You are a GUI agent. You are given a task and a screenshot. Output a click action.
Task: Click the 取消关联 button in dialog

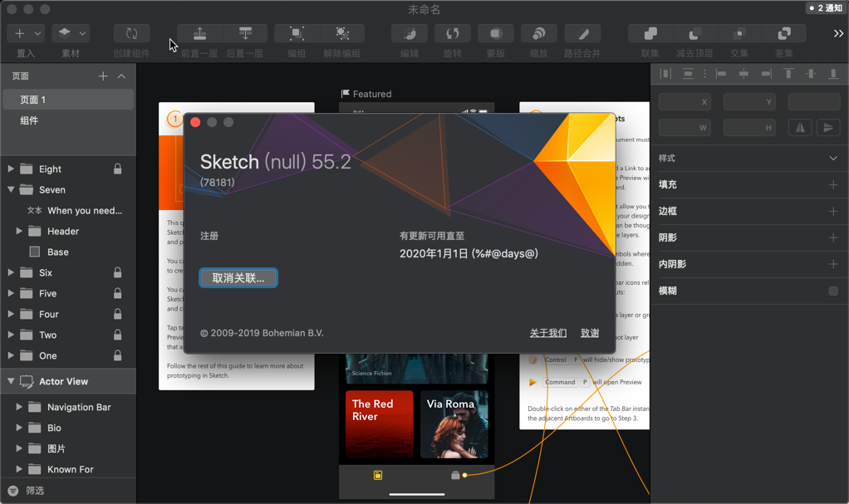tap(238, 278)
